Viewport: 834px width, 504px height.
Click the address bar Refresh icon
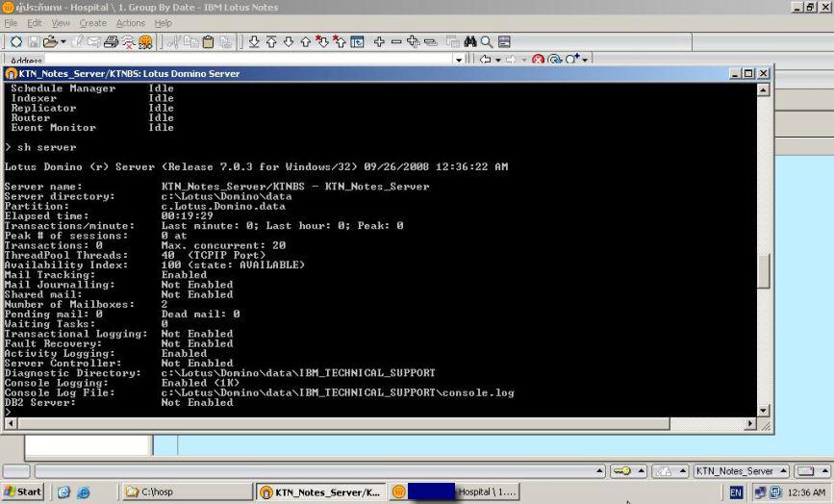point(554,60)
